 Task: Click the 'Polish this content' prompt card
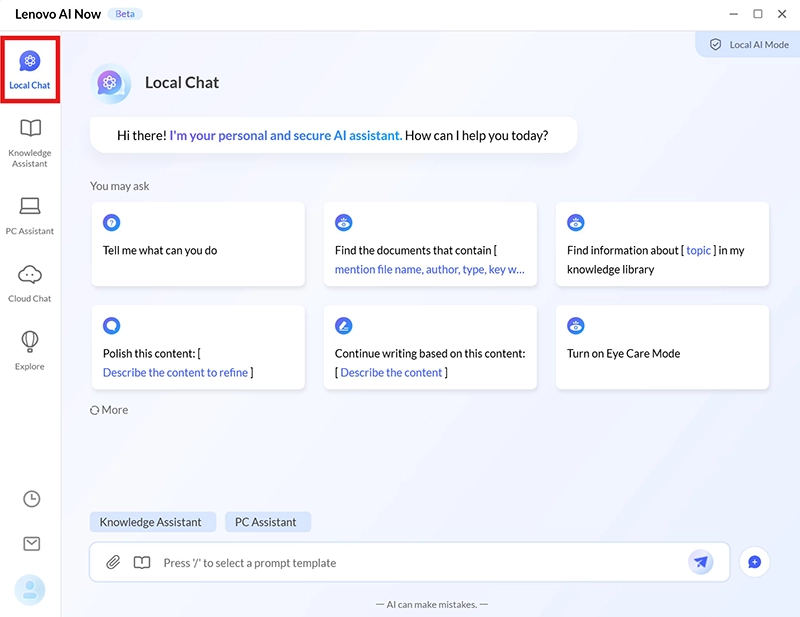click(198, 347)
